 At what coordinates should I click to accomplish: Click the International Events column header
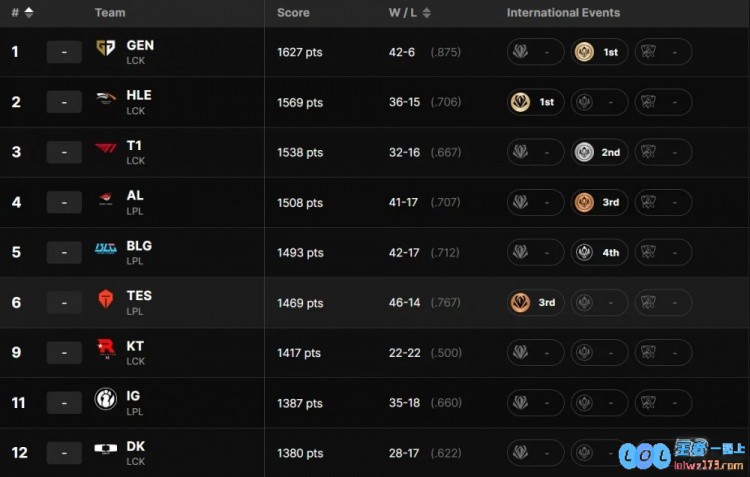point(563,13)
